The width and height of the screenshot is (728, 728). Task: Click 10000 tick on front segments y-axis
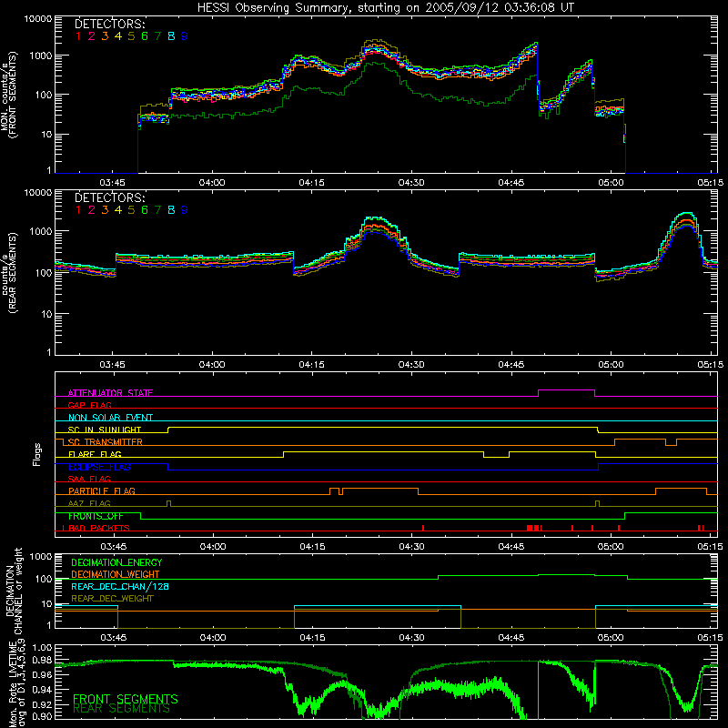(38, 19)
